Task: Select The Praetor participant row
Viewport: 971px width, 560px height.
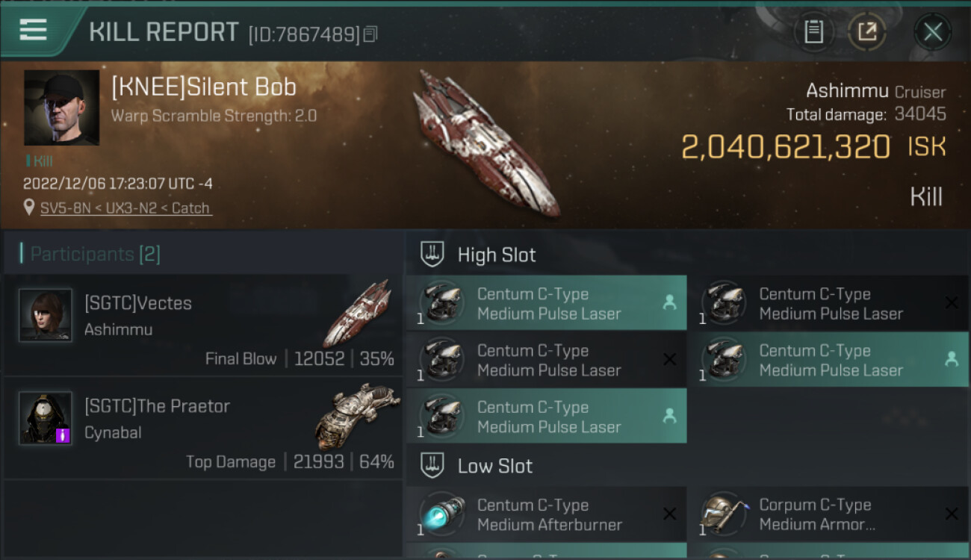Action: [202, 429]
